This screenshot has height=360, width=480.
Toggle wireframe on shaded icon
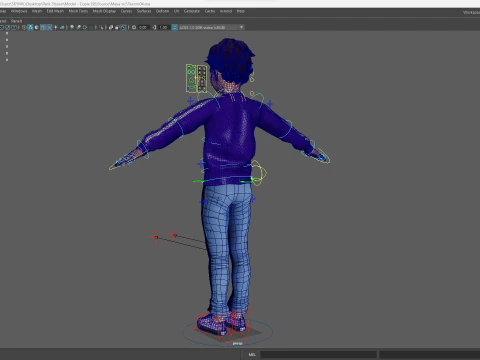click(43, 27)
